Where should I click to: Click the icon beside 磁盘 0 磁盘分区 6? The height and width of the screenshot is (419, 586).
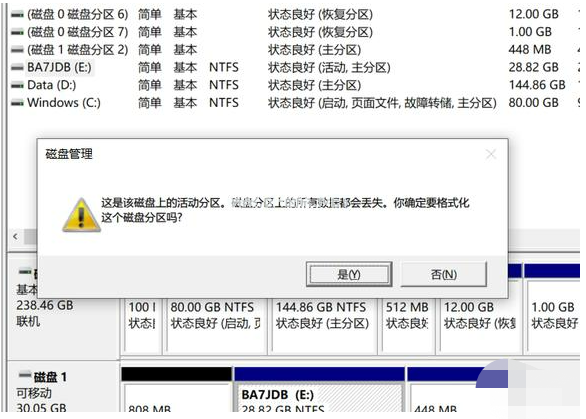click(x=17, y=15)
